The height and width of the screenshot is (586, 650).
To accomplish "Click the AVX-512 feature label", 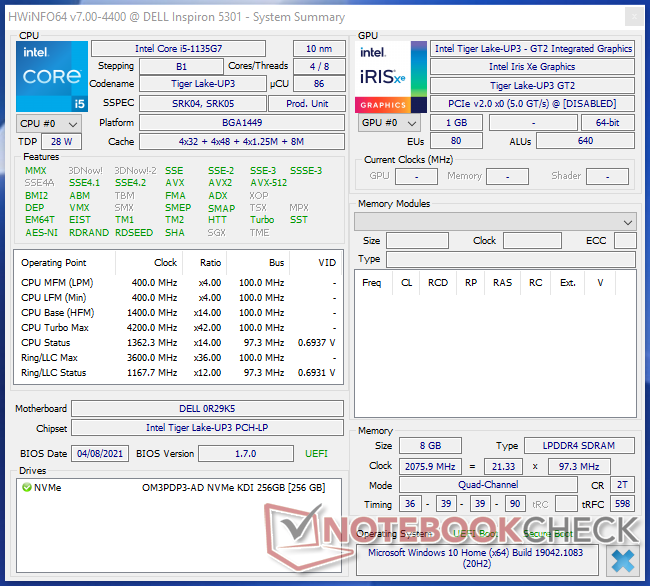I will coord(268,182).
